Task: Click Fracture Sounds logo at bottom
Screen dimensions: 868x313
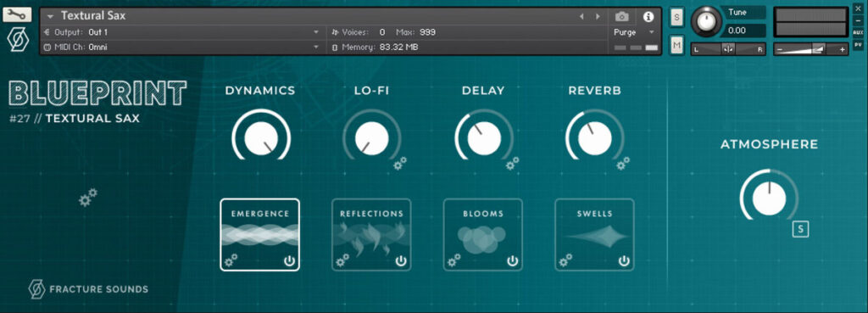Action: point(88,289)
